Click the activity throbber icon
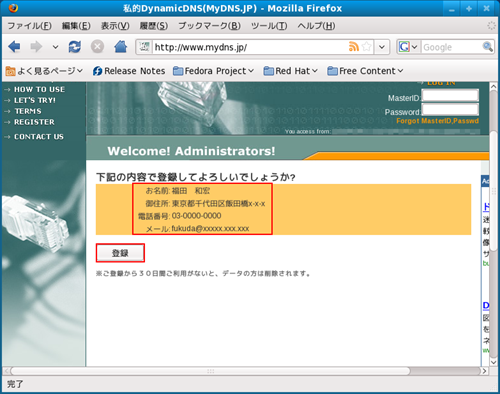The width and height of the screenshot is (500, 394). click(x=491, y=26)
